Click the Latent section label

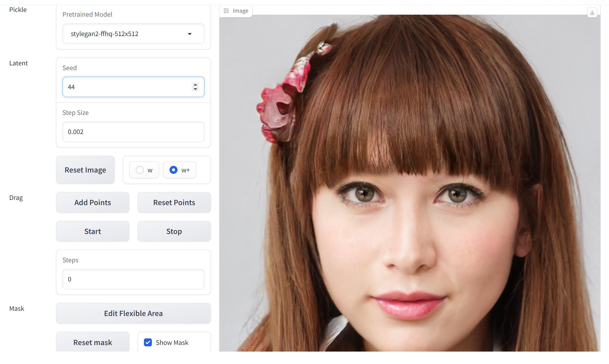click(18, 63)
